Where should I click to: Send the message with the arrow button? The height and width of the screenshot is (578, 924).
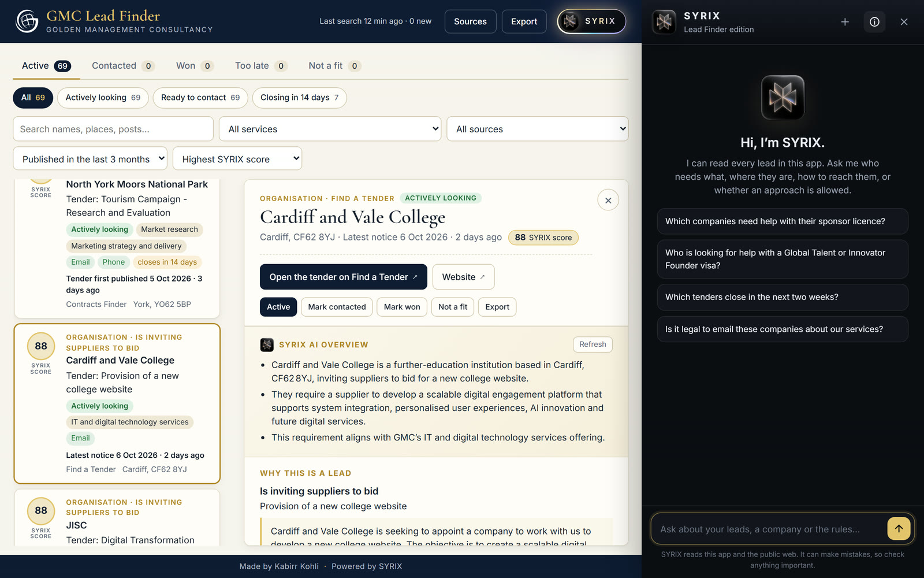pos(899,528)
